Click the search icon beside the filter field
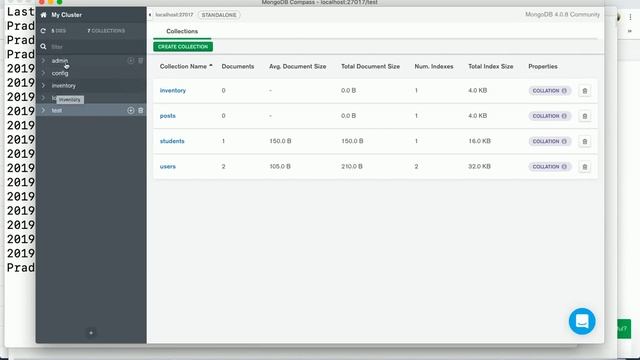Screen dimensions: 640x360 (43, 47)
